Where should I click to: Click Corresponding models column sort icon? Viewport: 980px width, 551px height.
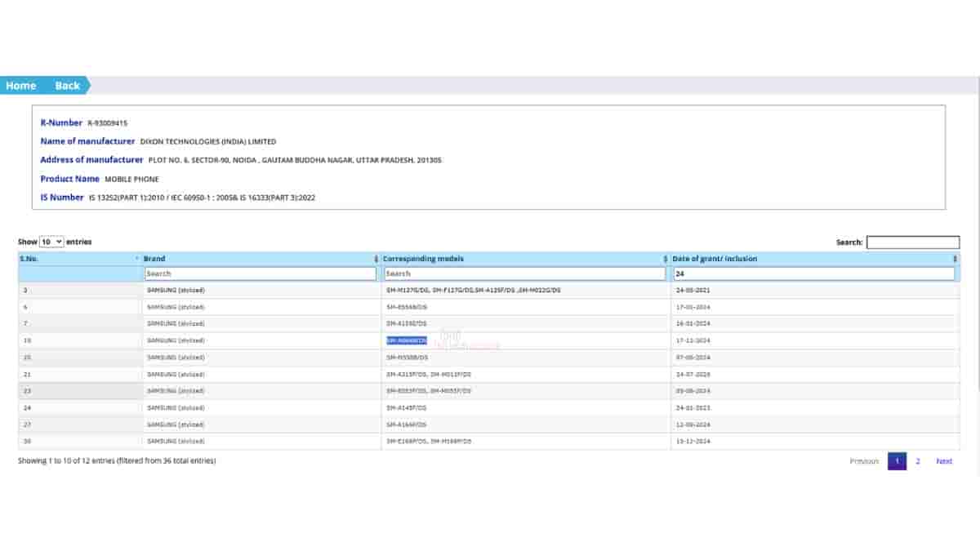pyautogui.click(x=666, y=259)
